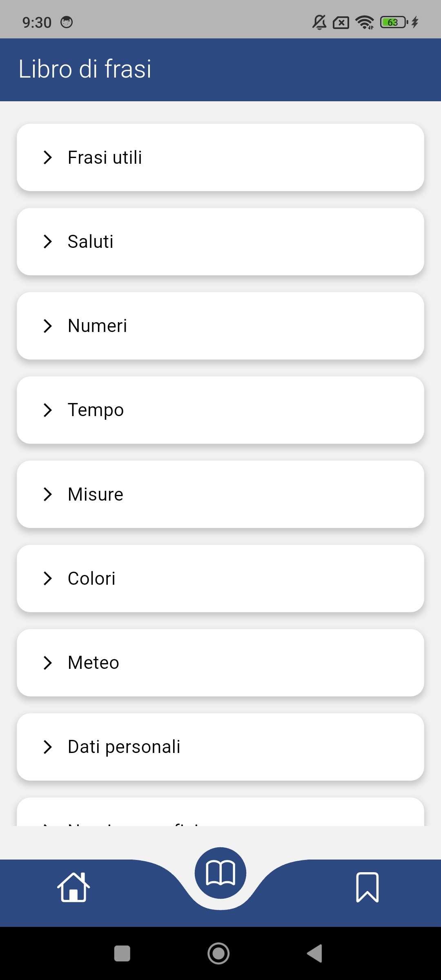
Task: Tap the battery status indicator
Action: (x=394, y=22)
